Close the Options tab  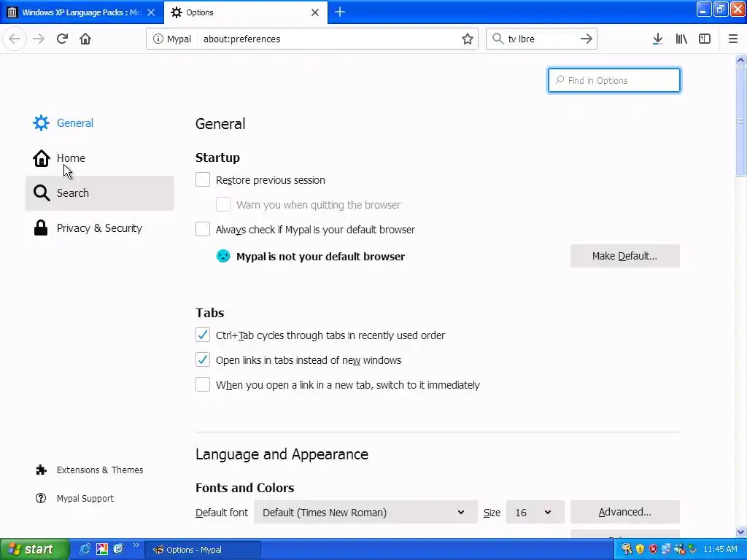click(315, 12)
